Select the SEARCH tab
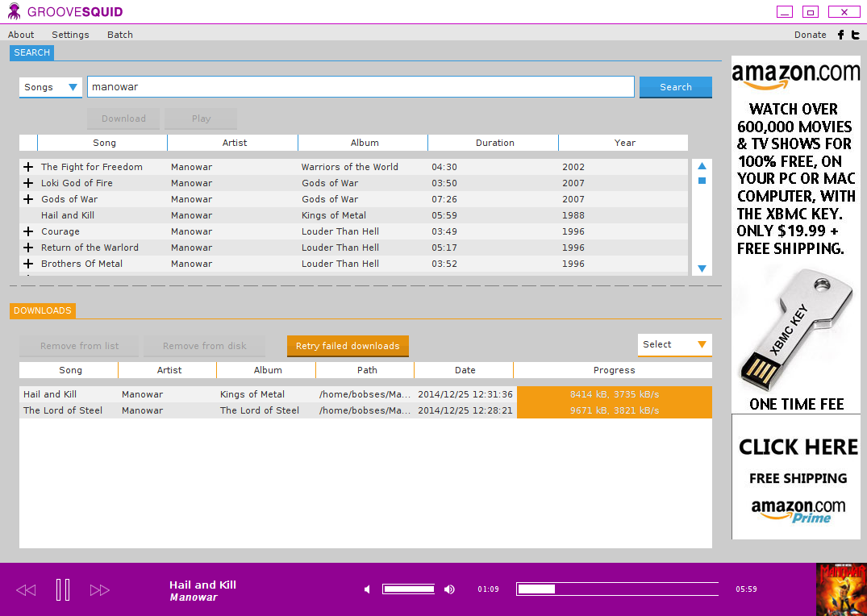Image resolution: width=867 pixels, height=616 pixels. pos(31,52)
